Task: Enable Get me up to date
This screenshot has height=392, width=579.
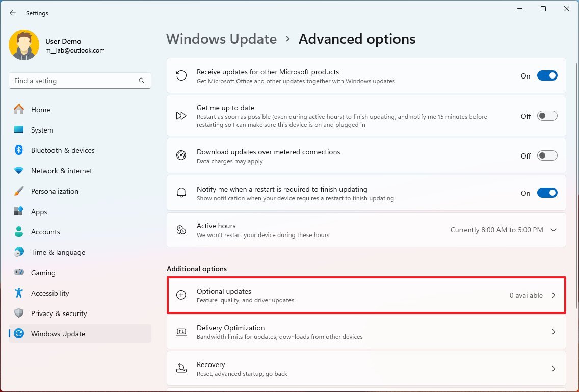Action: [547, 116]
